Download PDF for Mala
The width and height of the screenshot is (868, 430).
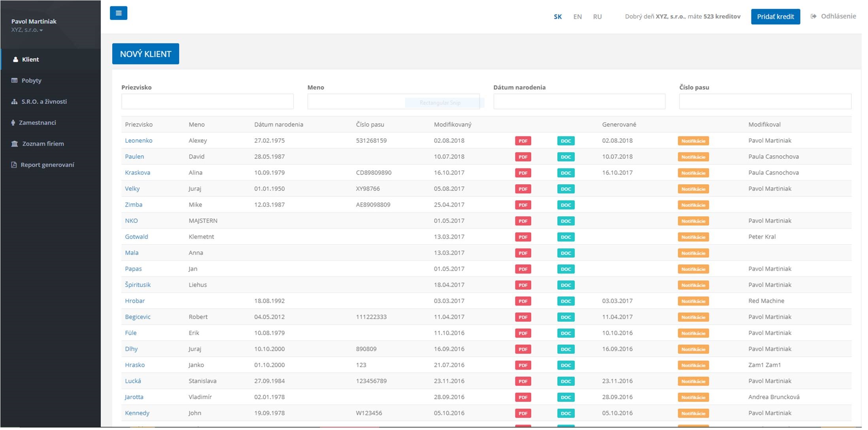tap(523, 253)
